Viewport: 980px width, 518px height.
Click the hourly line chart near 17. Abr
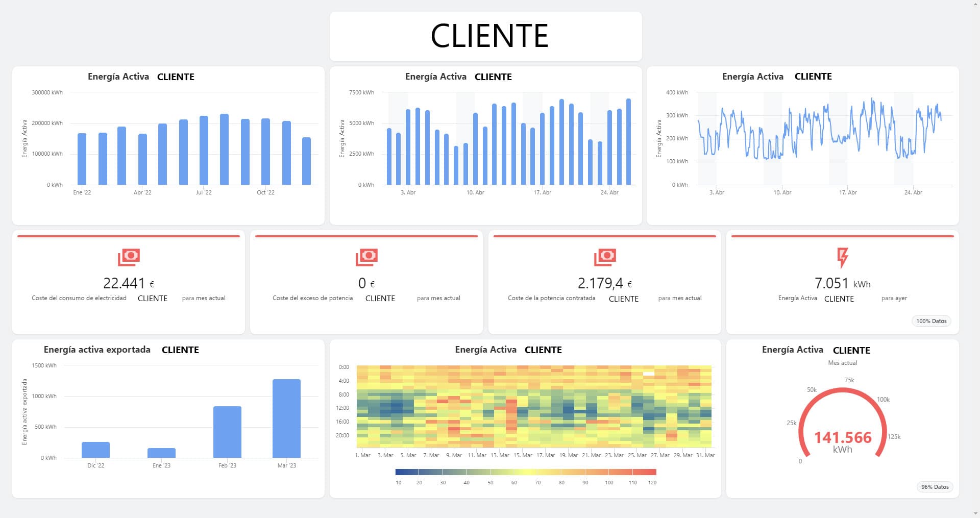pos(848,137)
